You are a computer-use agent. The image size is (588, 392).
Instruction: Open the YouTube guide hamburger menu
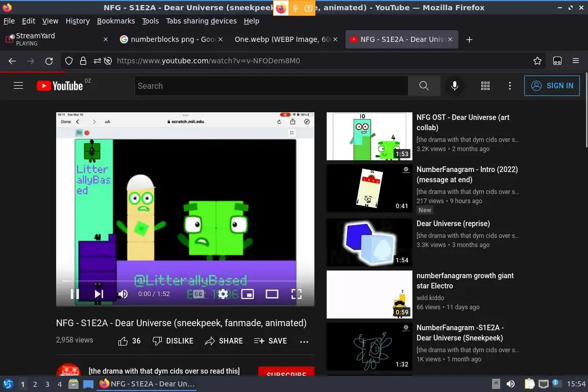point(18,86)
